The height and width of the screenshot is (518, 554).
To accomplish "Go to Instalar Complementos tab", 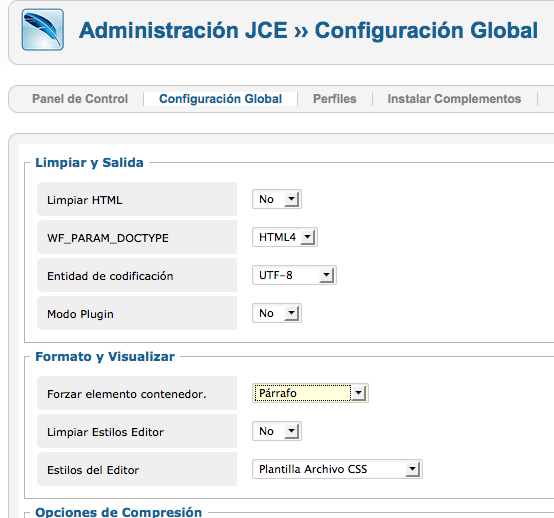I will pos(454,99).
